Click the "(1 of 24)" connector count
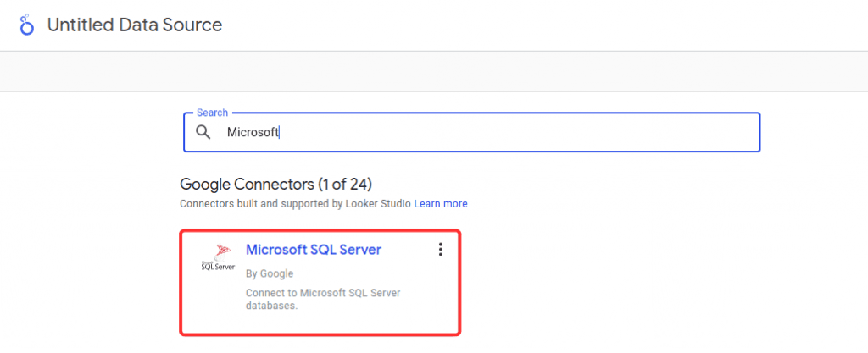 coord(342,184)
